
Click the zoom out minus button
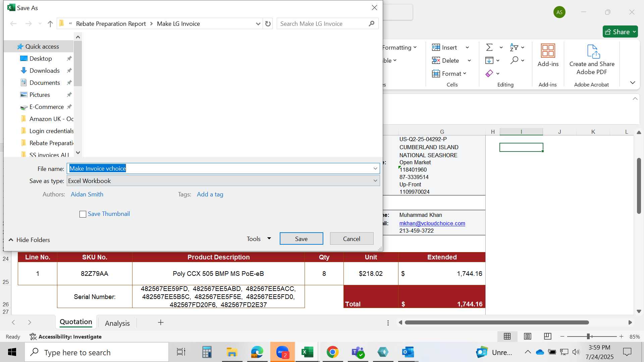point(562,337)
